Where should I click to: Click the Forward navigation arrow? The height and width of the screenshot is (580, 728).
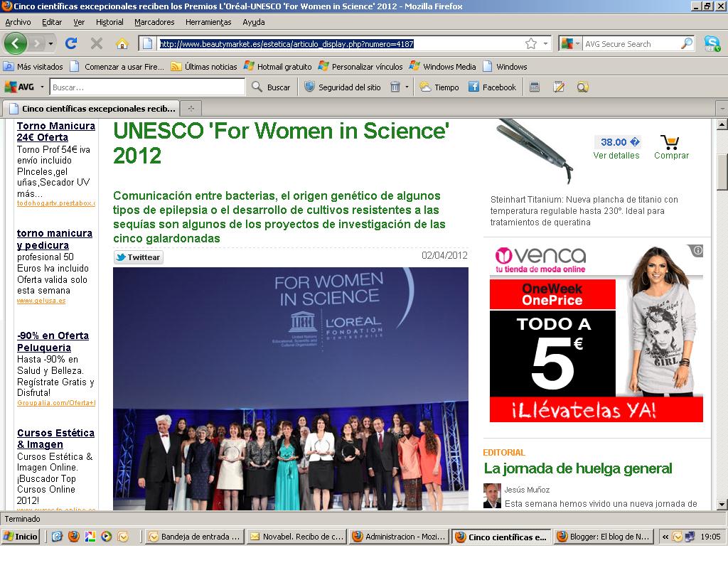click(x=37, y=43)
